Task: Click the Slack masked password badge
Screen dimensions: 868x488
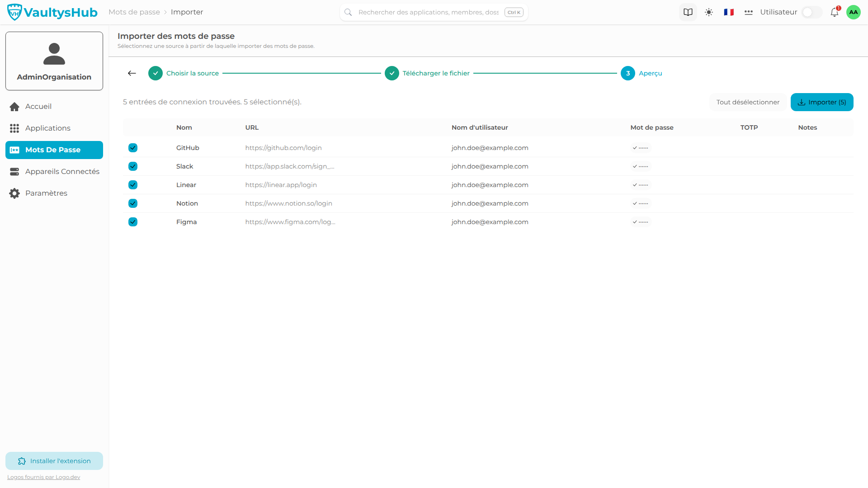Action: point(641,166)
